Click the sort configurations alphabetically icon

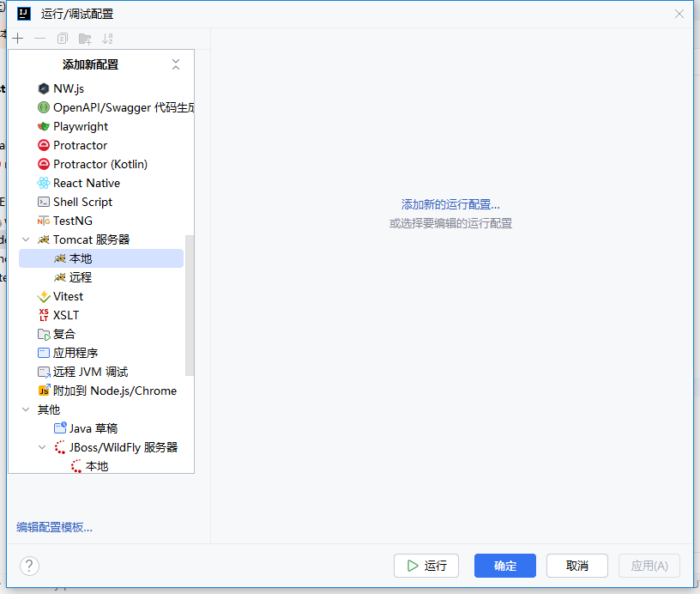[x=107, y=39]
